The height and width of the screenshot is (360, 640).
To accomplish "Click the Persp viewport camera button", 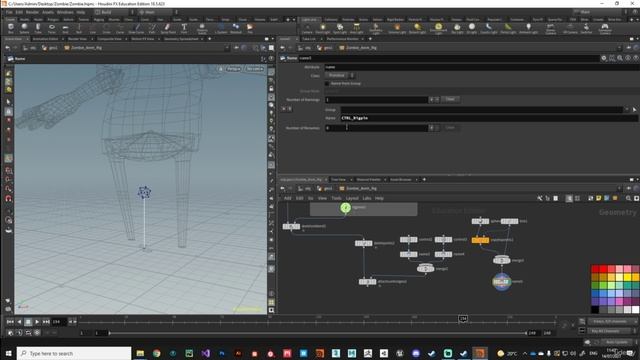I will 233,69.
